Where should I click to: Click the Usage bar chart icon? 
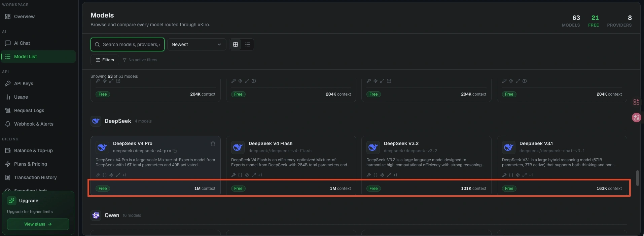tap(8, 97)
